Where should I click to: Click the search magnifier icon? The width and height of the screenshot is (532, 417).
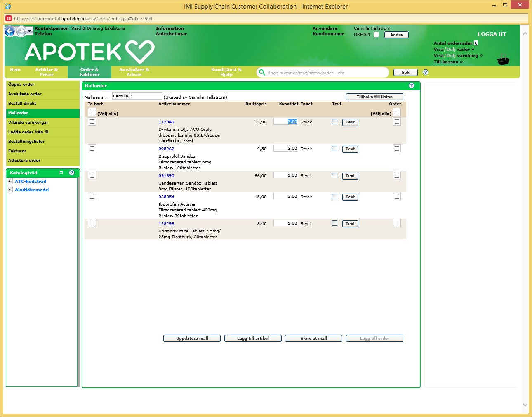262,72
